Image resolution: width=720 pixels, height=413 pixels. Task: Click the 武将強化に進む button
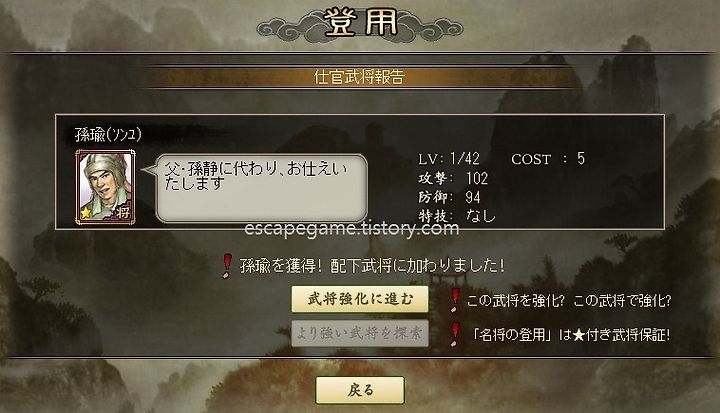pyautogui.click(x=360, y=299)
